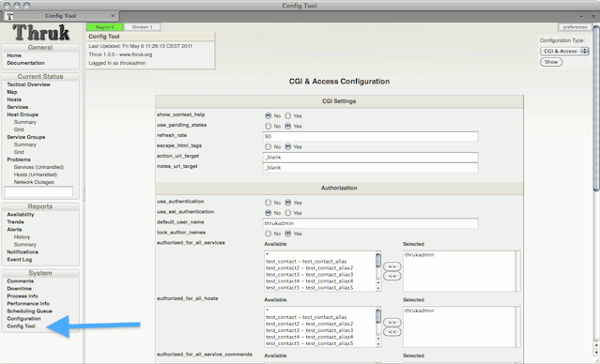Open preferences
Screen dimensions: 600x364
click(x=575, y=27)
